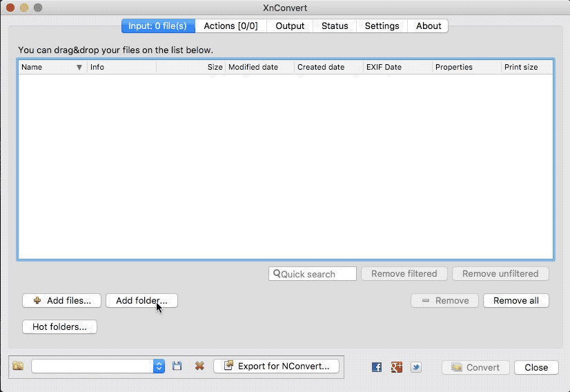Click the Remove filtered button
Viewport: 570px width, 392px height.
coord(404,274)
